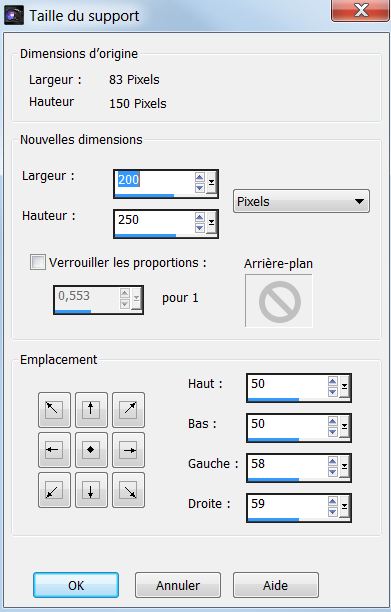Select left-middle placement arrow
391x612 pixels.
(x=54, y=450)
